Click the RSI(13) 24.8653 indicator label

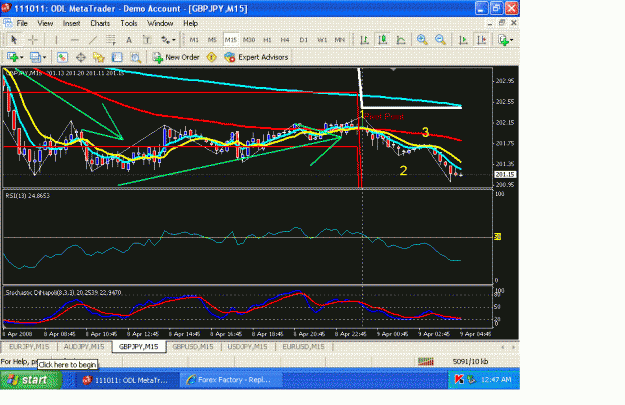point(28,195)
